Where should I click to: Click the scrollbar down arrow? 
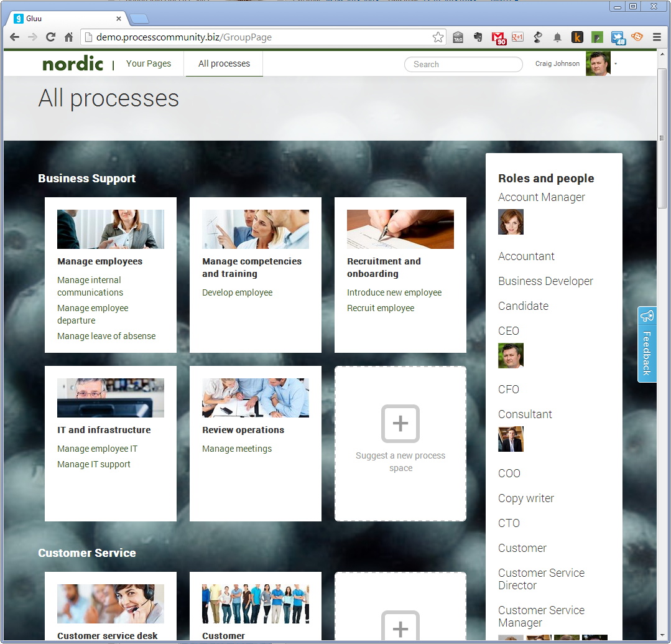(662, 635)
